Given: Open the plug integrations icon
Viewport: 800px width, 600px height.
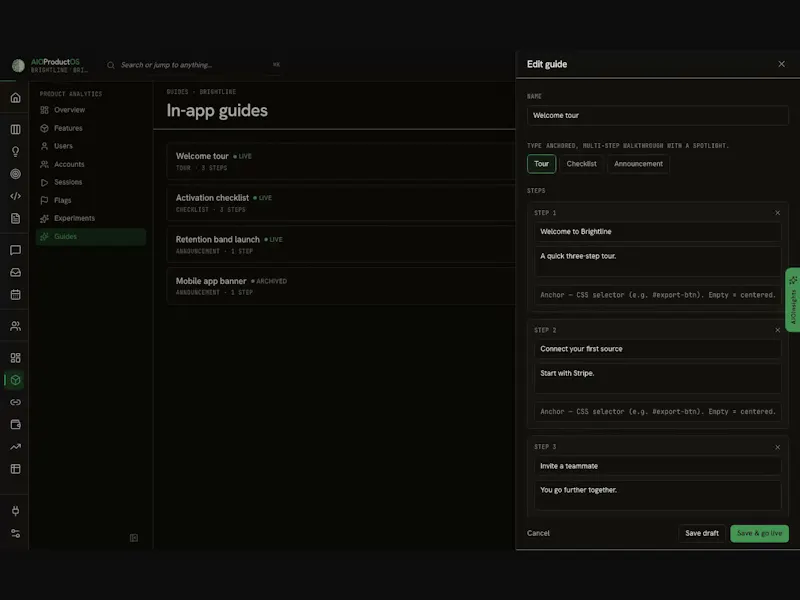Looking at the screenshot, I should pyautogui.click(x=15, y=511).
